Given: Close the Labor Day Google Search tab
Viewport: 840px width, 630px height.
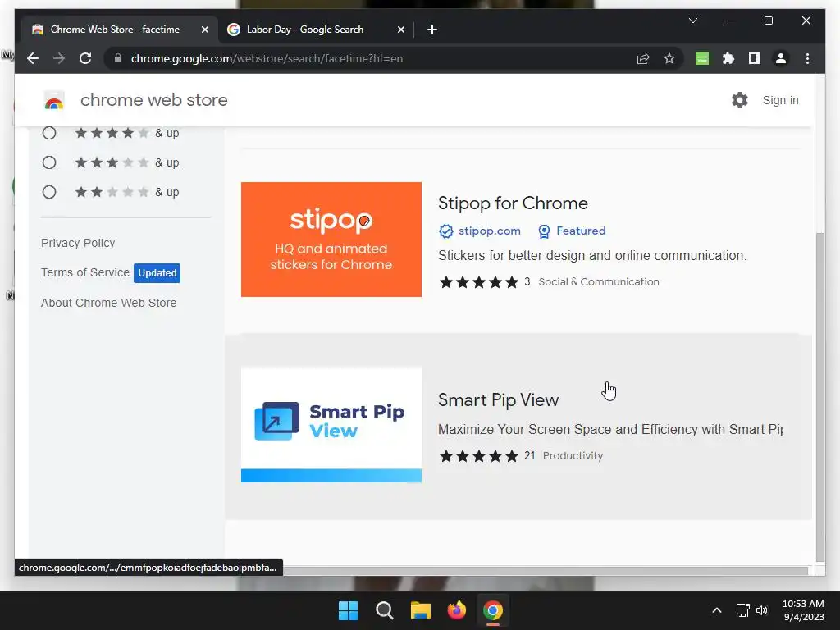Looking at the screenshot, I should (x=400, y=30).
